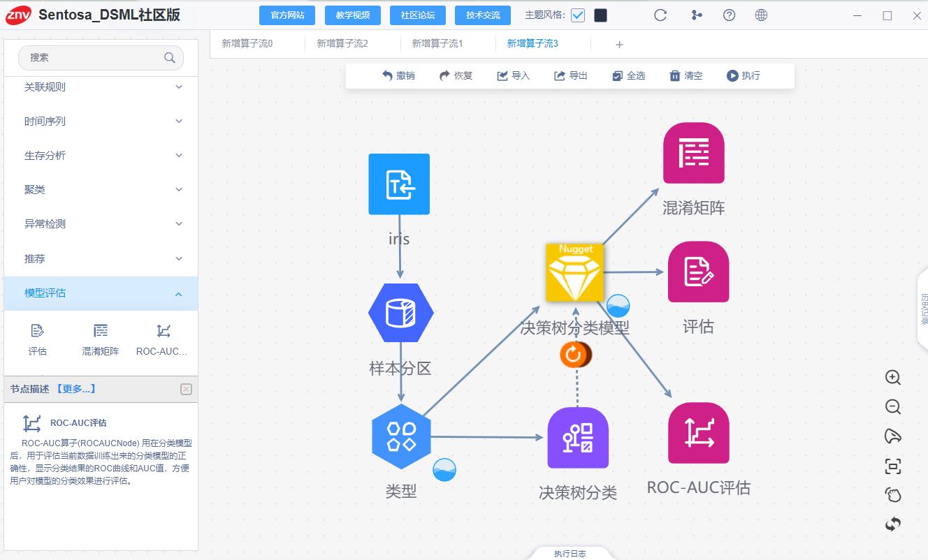Screen dimensions: 928x560
Task: Focus the 搜索 input field
Action: click(101, 58)
